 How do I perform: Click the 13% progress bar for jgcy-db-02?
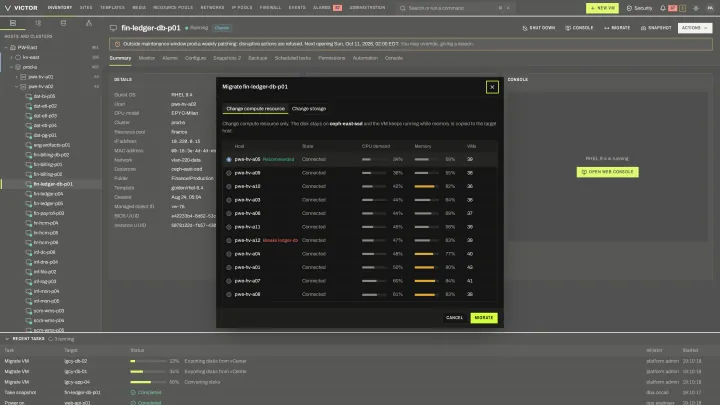pos(148,361)
